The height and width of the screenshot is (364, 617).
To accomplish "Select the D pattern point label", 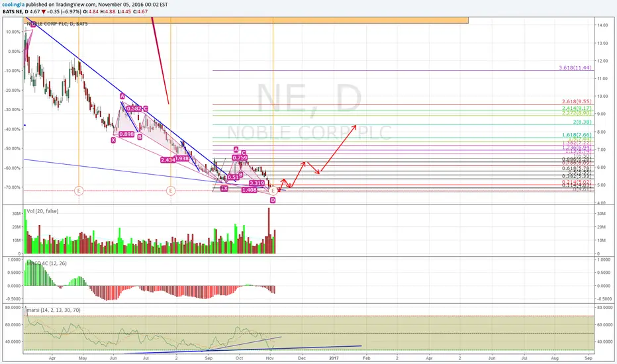I will [273, 201].
